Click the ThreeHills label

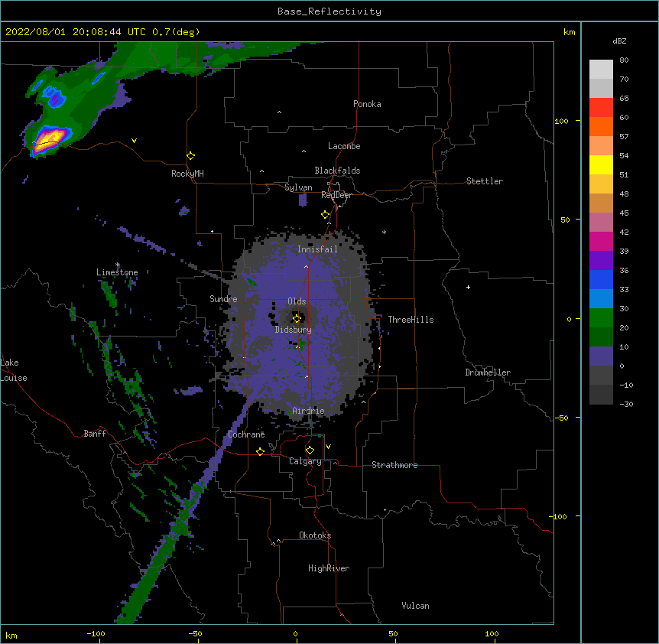[411, 320]
